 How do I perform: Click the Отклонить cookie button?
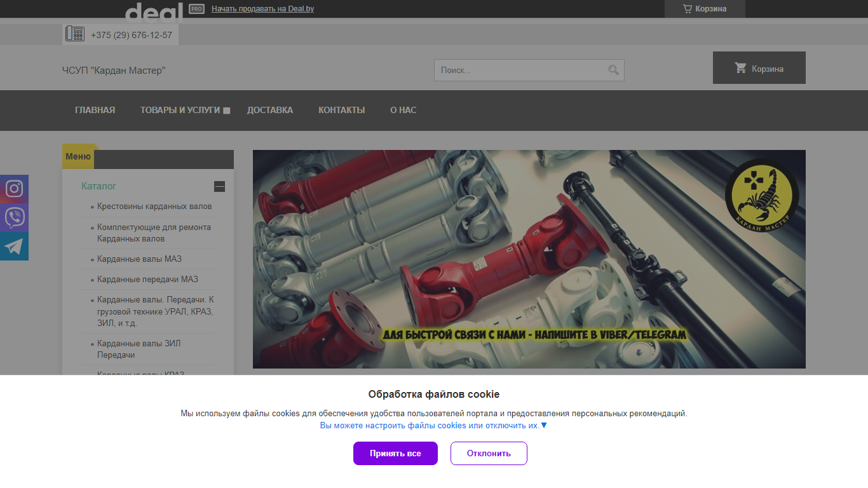(x=489, y=453)
